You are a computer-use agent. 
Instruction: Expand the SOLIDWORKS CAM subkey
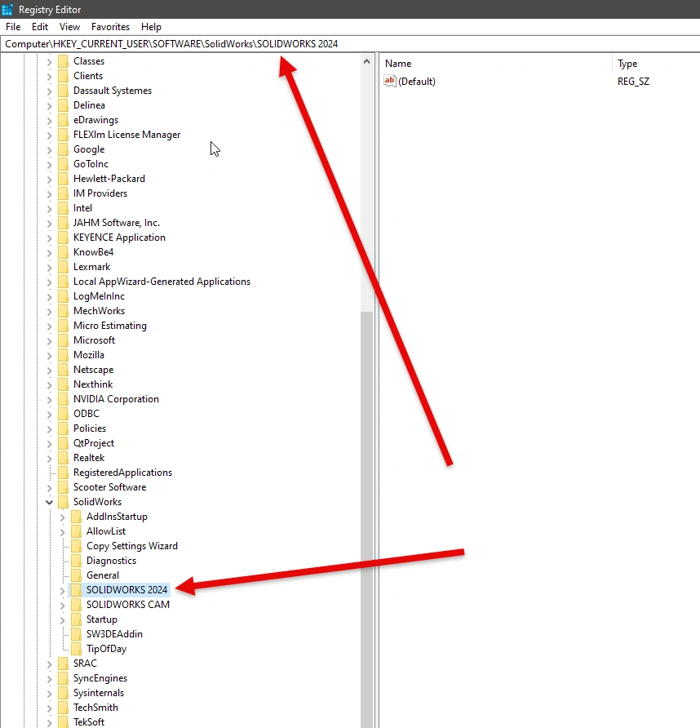(x=62, y=606)
